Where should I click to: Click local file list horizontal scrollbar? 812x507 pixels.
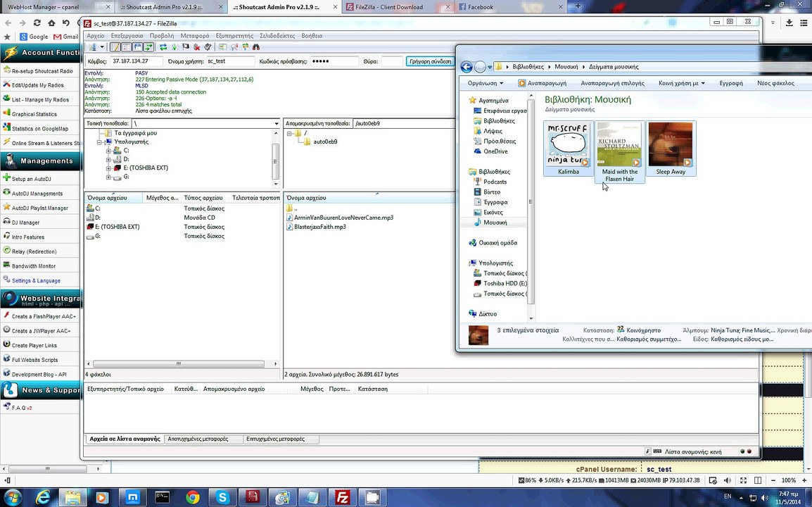pos(178,364)
